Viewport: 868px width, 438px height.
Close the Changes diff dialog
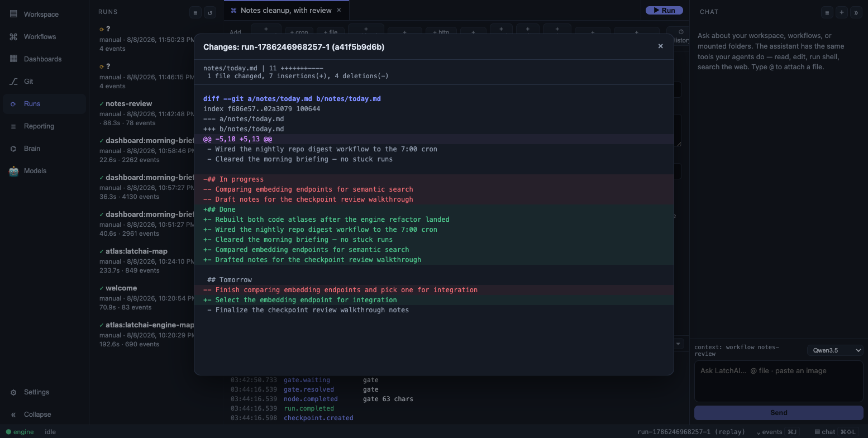pyautogui.click(x=660, y=46)
